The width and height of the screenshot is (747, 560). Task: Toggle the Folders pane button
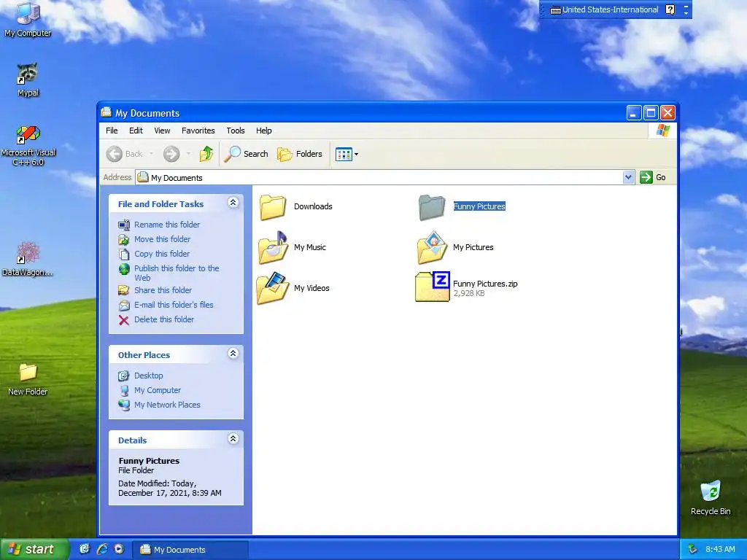point(300,154)
